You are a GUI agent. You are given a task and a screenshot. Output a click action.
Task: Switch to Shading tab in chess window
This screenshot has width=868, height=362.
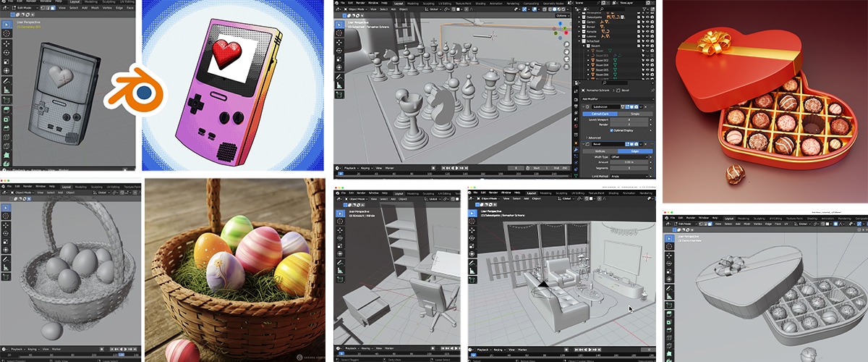(480, 3)
